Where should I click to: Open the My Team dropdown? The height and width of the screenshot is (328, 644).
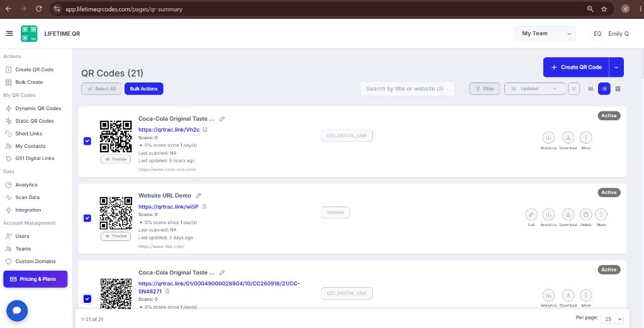545,34
